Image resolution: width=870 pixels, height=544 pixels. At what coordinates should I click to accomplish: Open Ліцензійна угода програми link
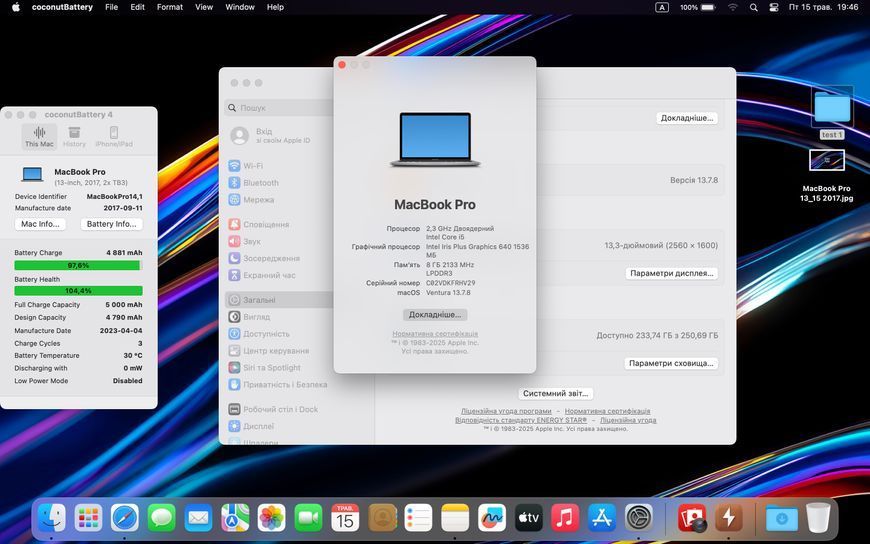506,411
